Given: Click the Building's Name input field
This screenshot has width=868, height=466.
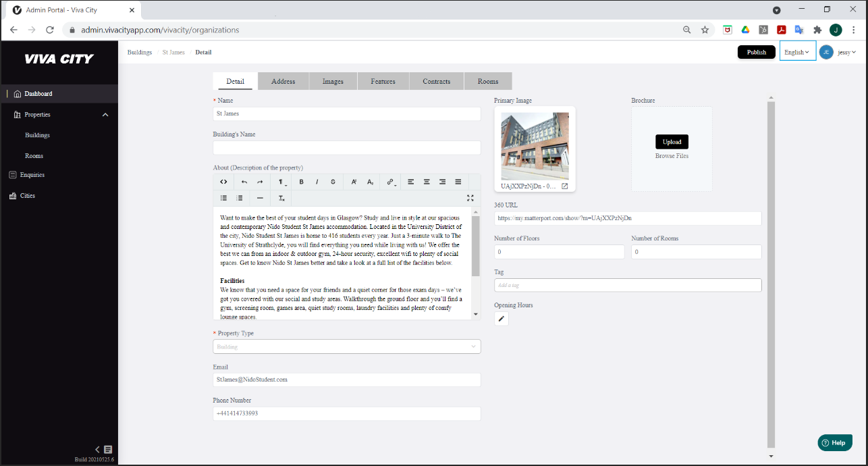Looking at the screenshot, I should tap(347, 147).
